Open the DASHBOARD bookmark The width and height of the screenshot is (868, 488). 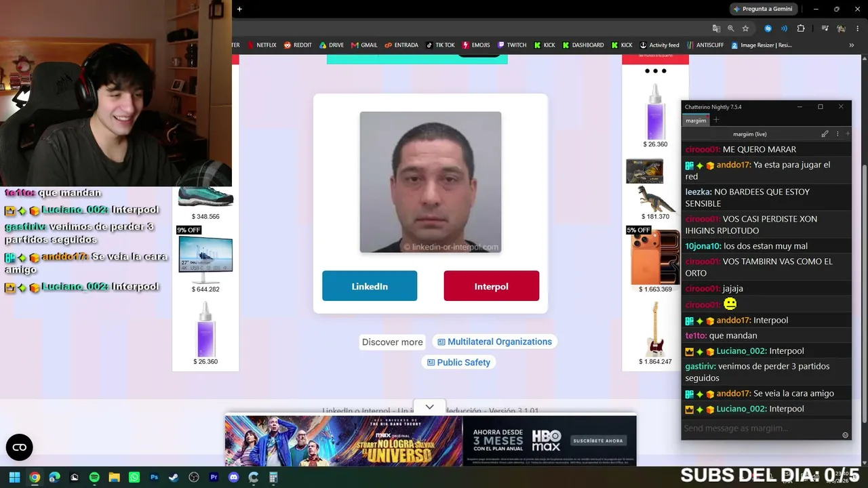[583, 45]
